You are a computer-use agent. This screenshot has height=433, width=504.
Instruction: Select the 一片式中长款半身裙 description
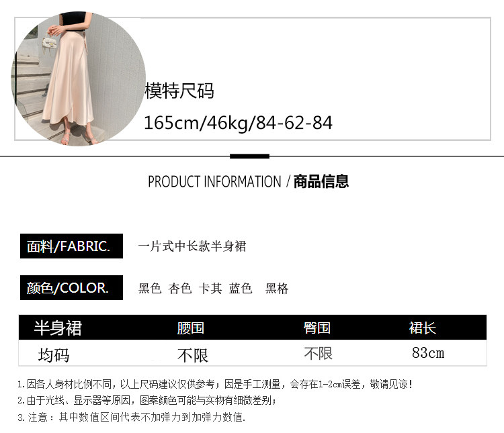pos(192,246)
